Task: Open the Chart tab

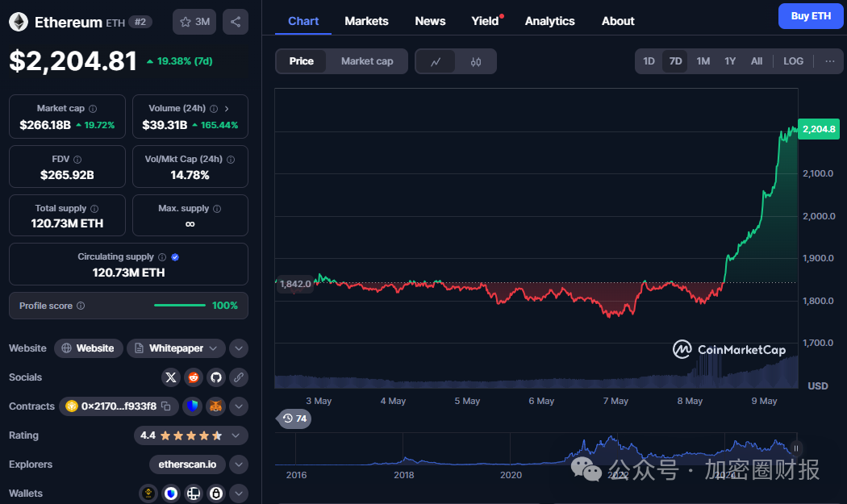Action: click(303, 21)
